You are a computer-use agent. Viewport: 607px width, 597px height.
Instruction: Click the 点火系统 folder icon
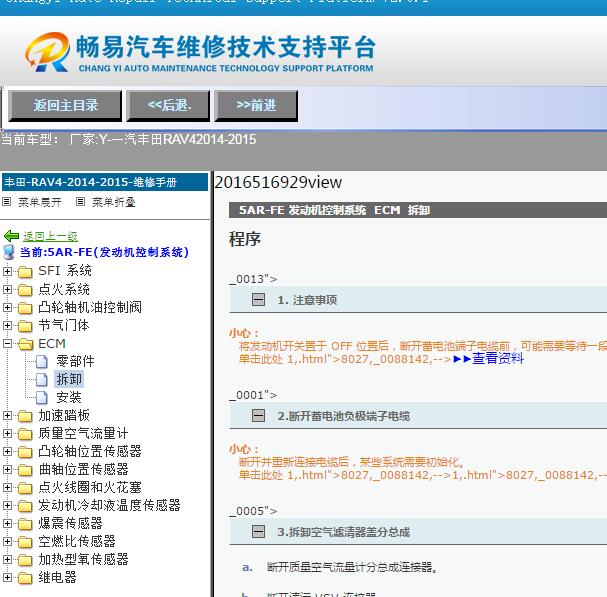[x=25, y=290]
